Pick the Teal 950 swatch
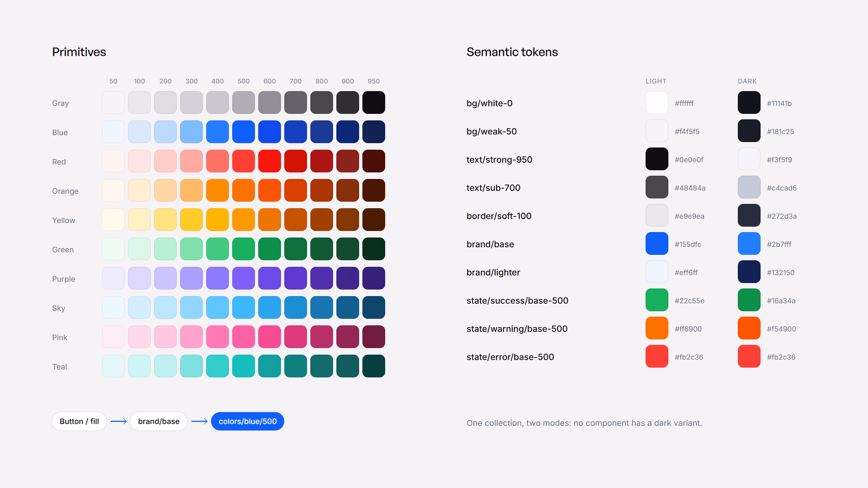Viewport: 868px width, 488px height. (374, 366)
